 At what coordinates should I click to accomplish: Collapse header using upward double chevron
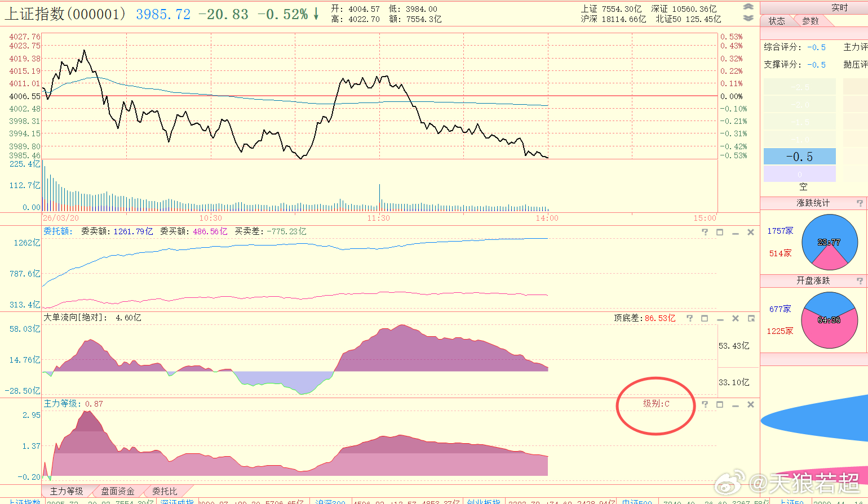point(748,7)
